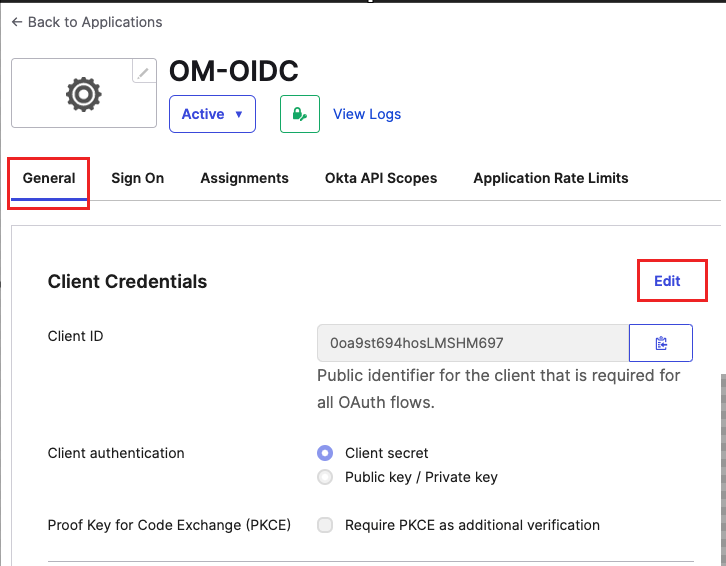This screenshot has width=726, height=566.
Task: Click the vertical scrollbar on the right edge
Action: 723,470
